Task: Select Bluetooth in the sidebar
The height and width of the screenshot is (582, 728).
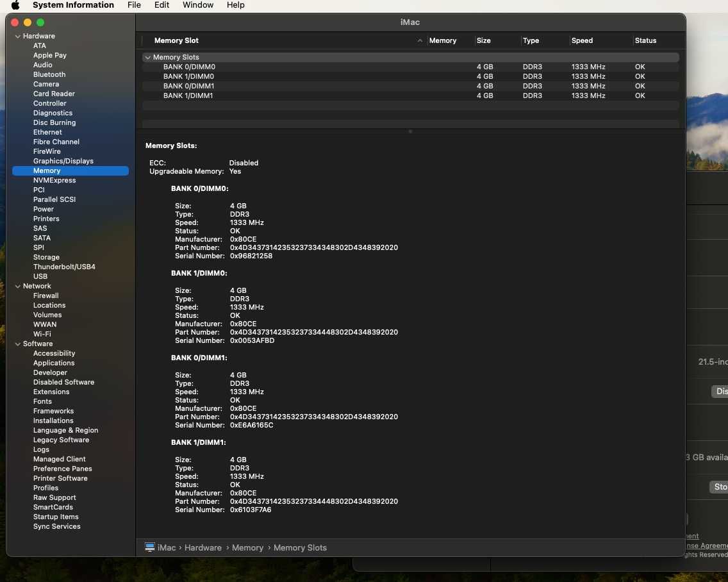Action: (49, 74)
